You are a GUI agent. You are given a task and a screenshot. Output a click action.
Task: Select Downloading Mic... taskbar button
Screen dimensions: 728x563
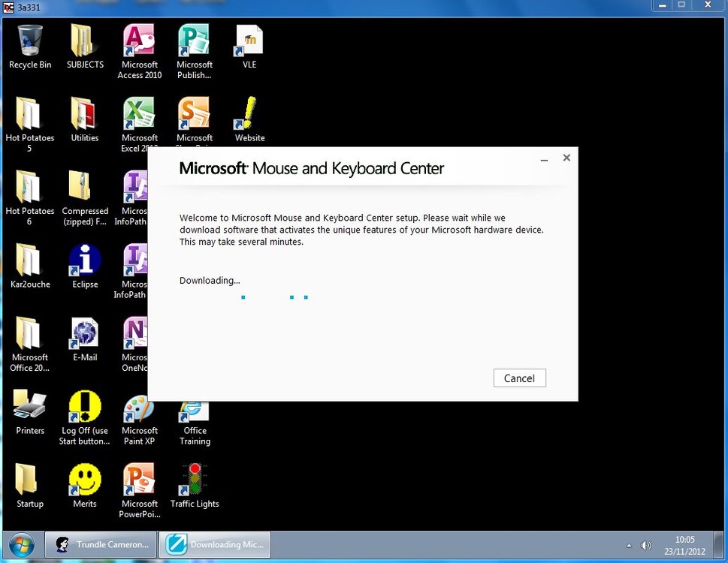tap(215, 544)
